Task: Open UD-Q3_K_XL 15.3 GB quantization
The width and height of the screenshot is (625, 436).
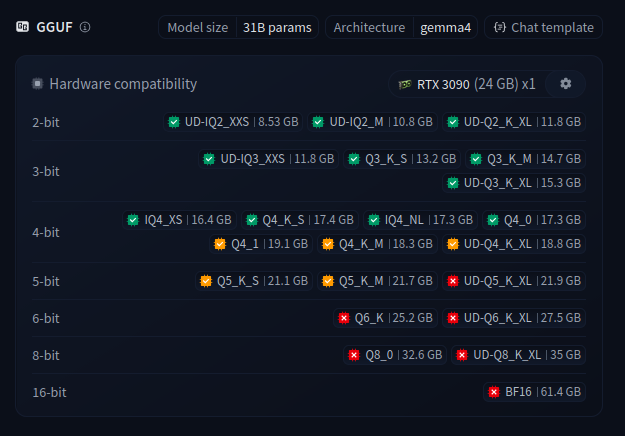Action: click(514, 183)
